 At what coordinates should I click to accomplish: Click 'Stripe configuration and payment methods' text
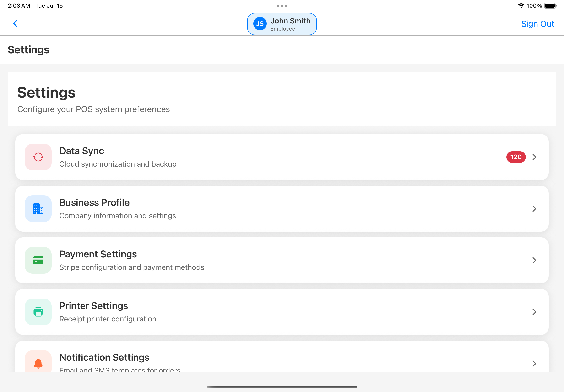(132, 267)
